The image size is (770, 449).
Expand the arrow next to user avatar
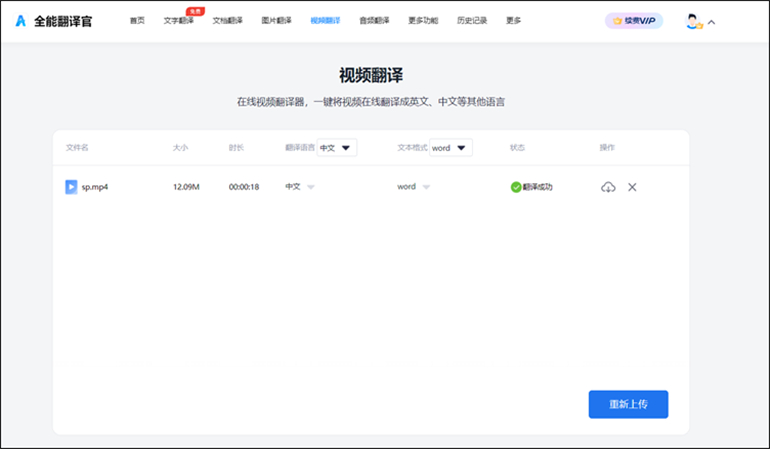pos(712,21)
